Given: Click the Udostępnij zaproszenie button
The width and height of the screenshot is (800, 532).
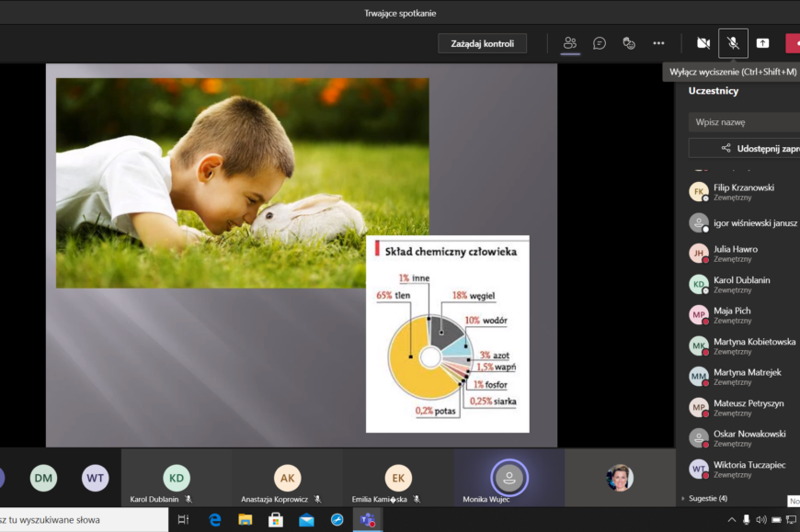Looking at the screenshot, I should pyautogui.click(x=745, y=148).
